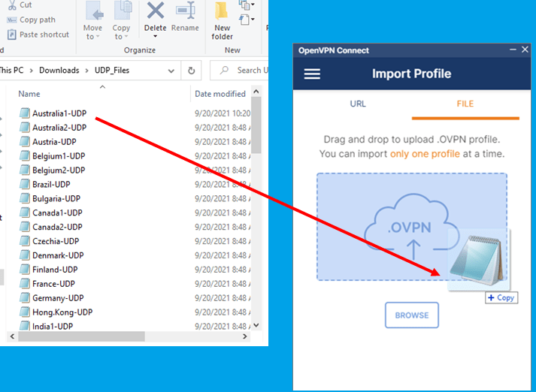This screenshot has width=536, height=392.
Task: Click the refresh button beside address bar
Action: 192,71
